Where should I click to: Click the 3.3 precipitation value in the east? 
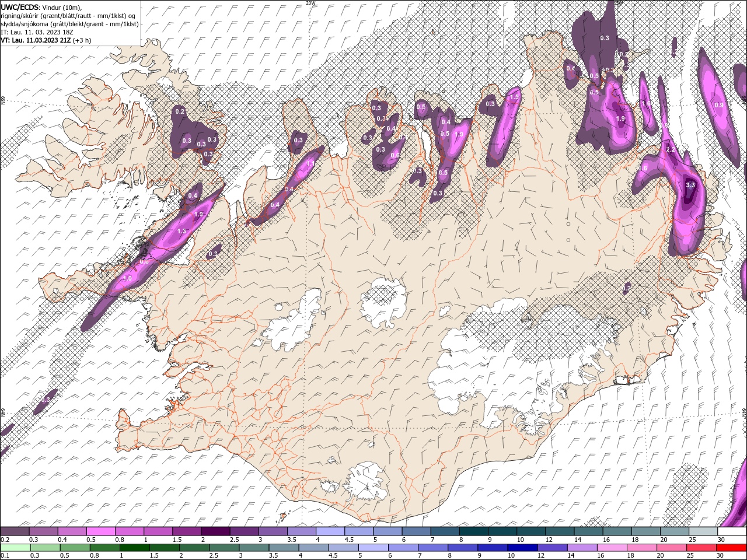[x=690, y=185]
